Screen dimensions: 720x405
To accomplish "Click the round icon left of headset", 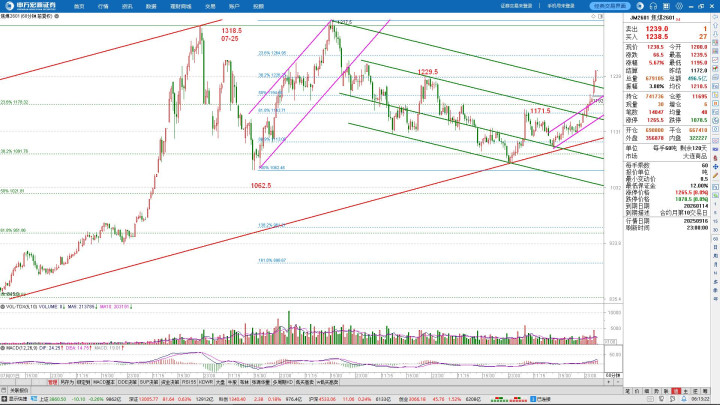I will pyautogui.click(x=640, y=6).
